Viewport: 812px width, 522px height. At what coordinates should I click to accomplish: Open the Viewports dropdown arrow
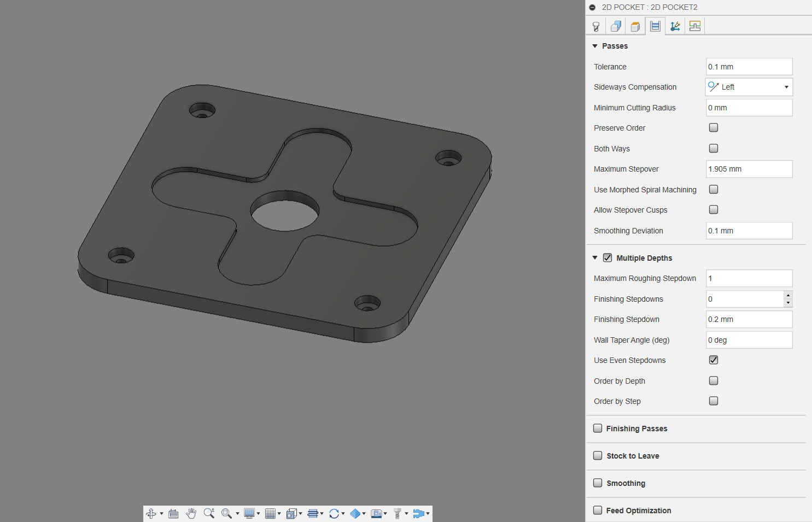click(300, 513)
